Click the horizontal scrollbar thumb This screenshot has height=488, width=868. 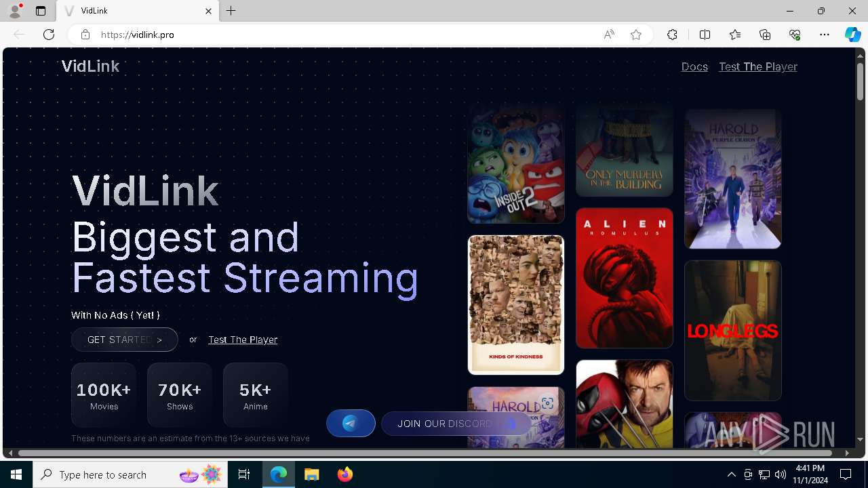[x=425, y=453]
